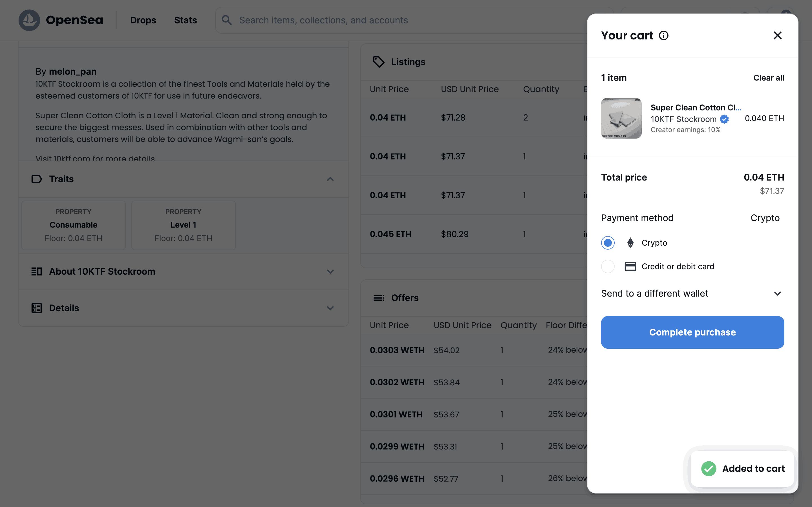
Task: Click the OpenSea ship logo icon
Action: 29,20
